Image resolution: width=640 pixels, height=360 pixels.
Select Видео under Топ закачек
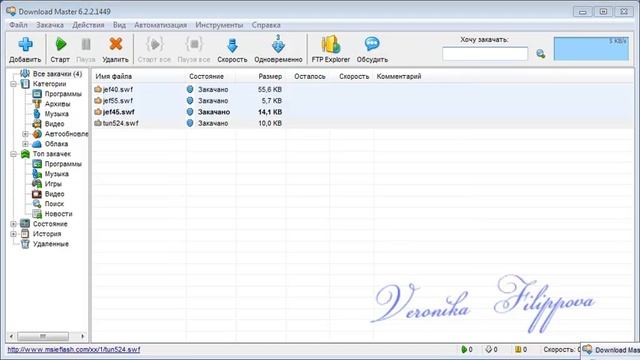[x=54, y=194]
